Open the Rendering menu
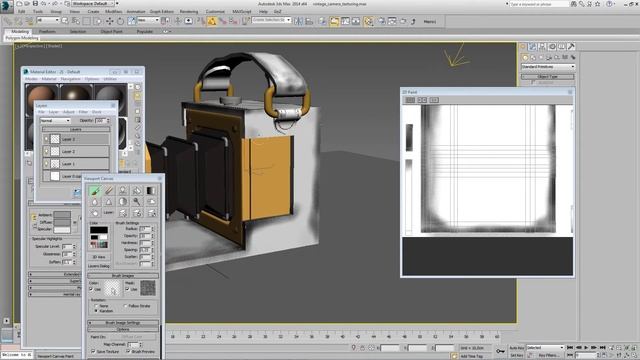The width and height of the screenshot is (640, 360). [189, 11]
